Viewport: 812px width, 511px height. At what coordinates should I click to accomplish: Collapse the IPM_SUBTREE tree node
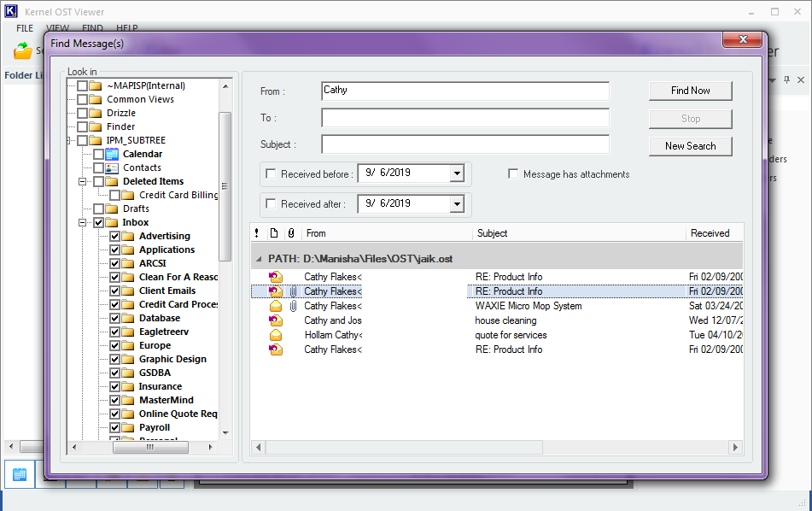point(69,140)
